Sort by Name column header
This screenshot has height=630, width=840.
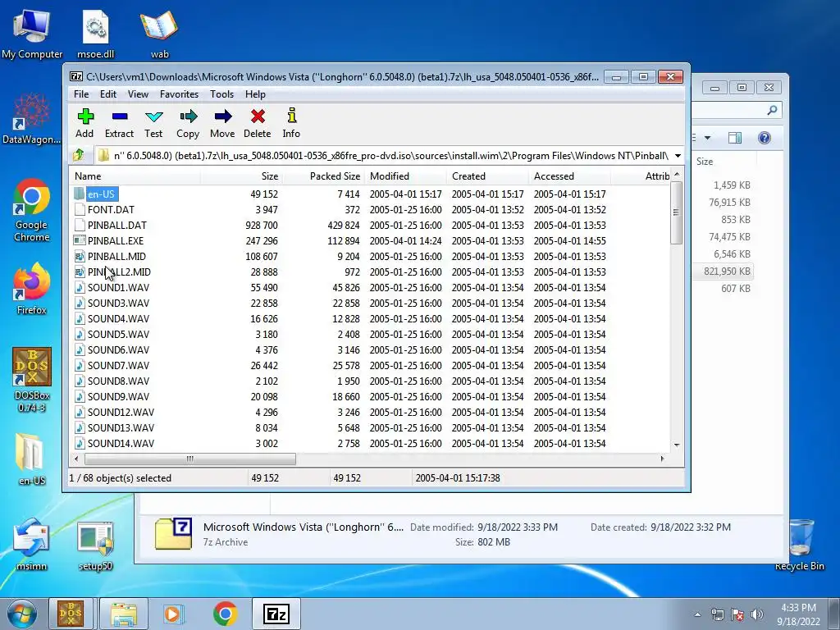pyautogui.click(x=135, y=176)
